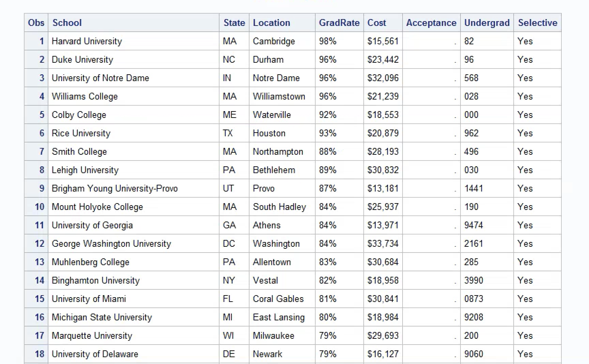Click the GradRate column header
The height and width of the screenshot is (364, 589).
click(x=339, y=23)
